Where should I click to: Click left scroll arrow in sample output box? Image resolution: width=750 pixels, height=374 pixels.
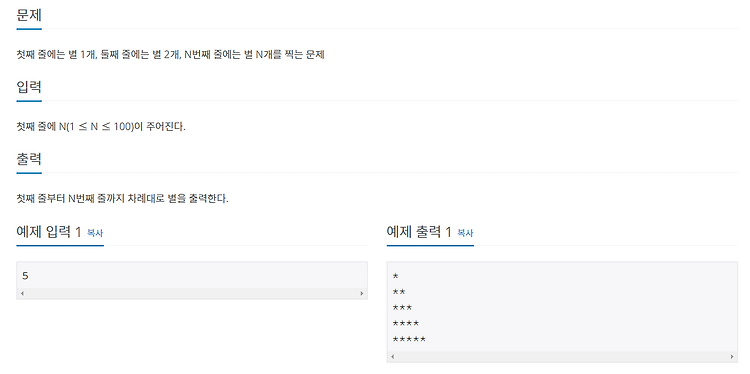pos(392,356)
